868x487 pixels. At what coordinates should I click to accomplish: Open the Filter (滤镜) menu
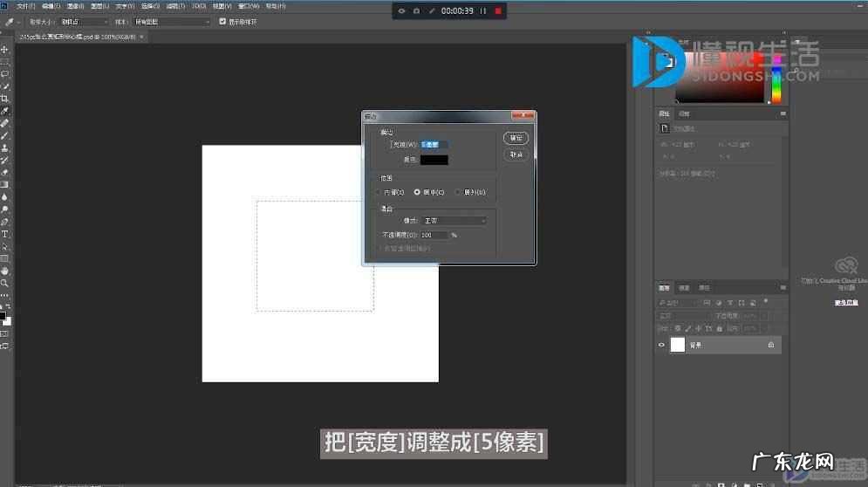[x=172, y=6]
